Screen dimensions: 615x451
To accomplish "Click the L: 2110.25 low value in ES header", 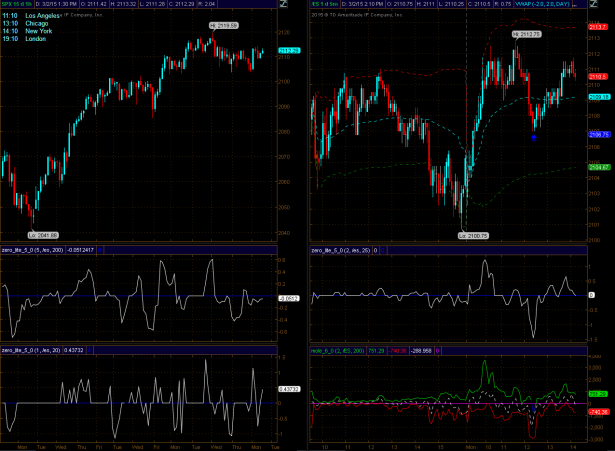I will (x=451, y=4).
